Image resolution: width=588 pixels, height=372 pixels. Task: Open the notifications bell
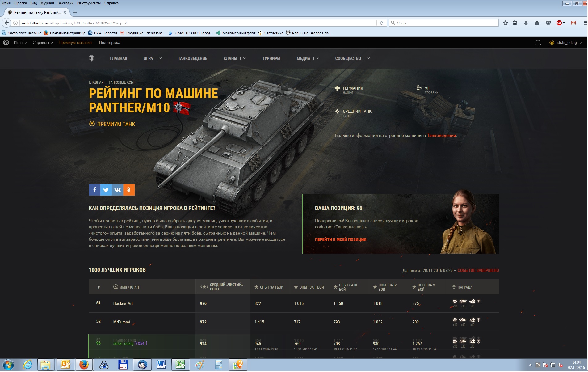click(538, 43)
